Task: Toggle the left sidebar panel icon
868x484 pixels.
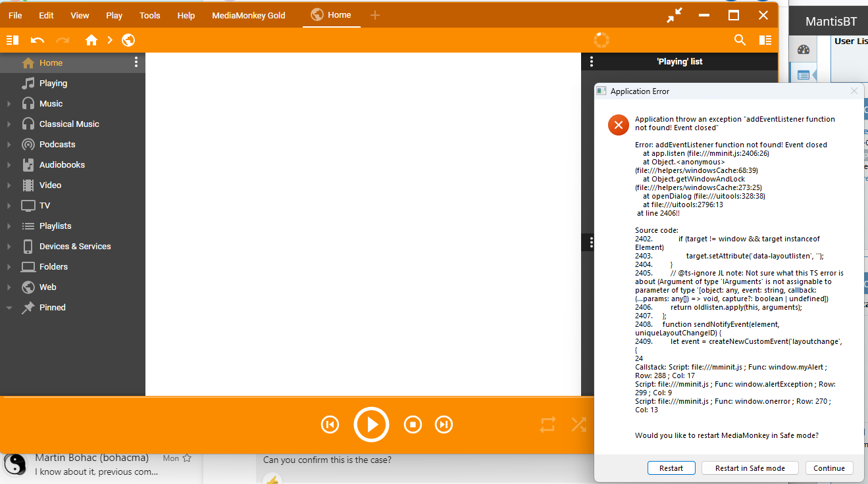Action: point(13,40)
